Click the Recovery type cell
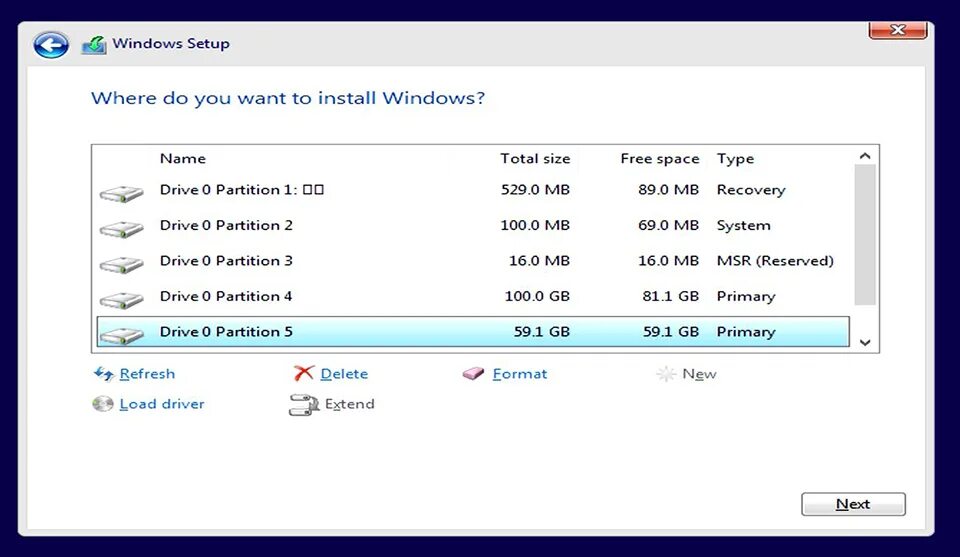The image size is (960, 557). tap(751, 190)
